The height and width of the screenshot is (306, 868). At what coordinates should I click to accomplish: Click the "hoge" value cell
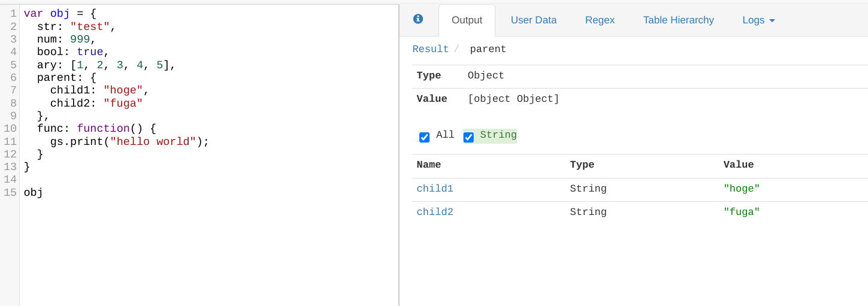pyautogui.click(x=742, y=189)
